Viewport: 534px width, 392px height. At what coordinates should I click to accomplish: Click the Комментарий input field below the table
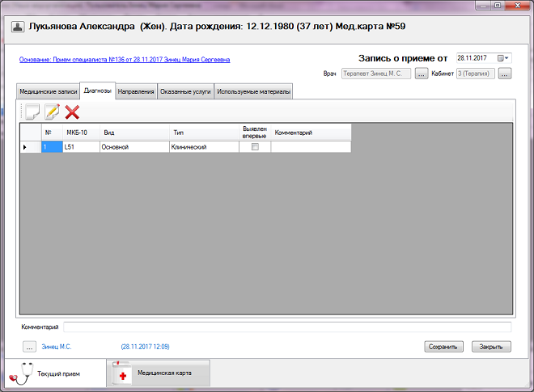point(287,327)
